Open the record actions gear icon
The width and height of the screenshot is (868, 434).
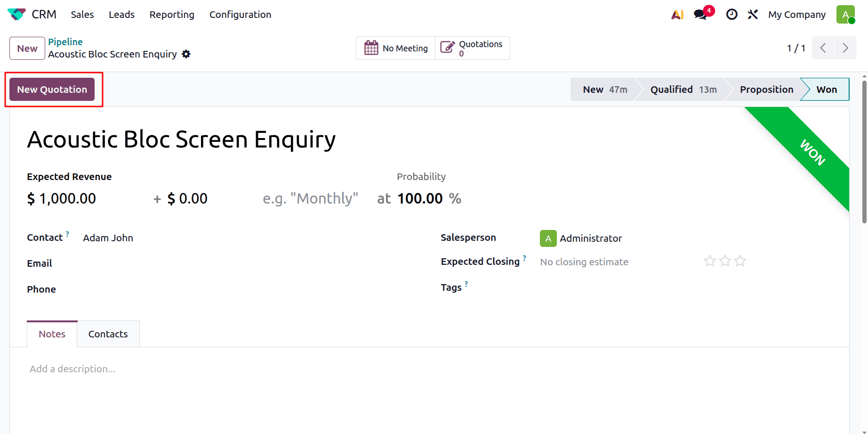(186, 54)
